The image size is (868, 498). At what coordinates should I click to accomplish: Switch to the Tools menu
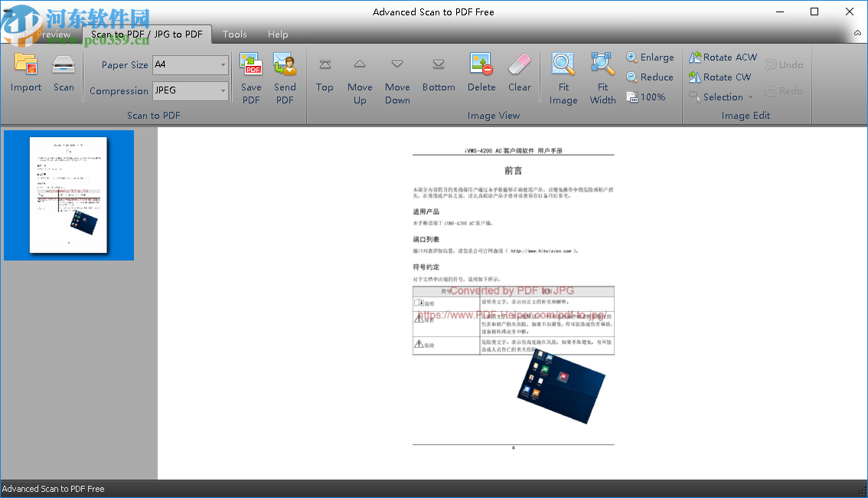tap(234, 34)
